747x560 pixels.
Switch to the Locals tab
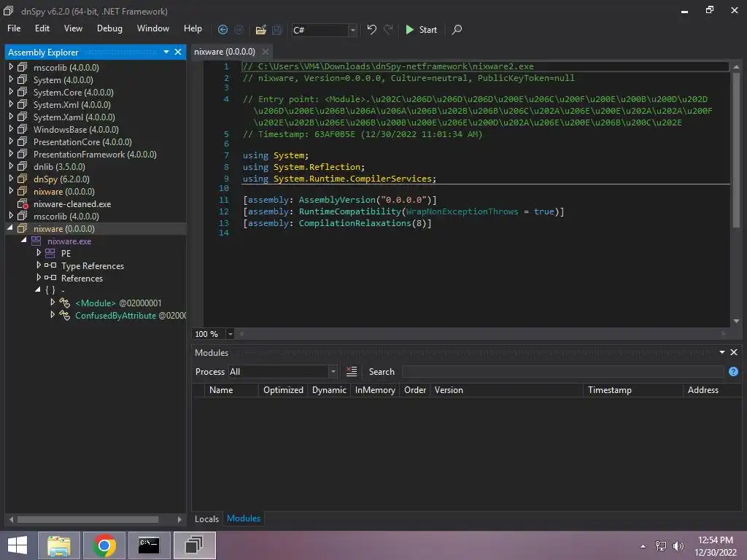pos(206,518)
